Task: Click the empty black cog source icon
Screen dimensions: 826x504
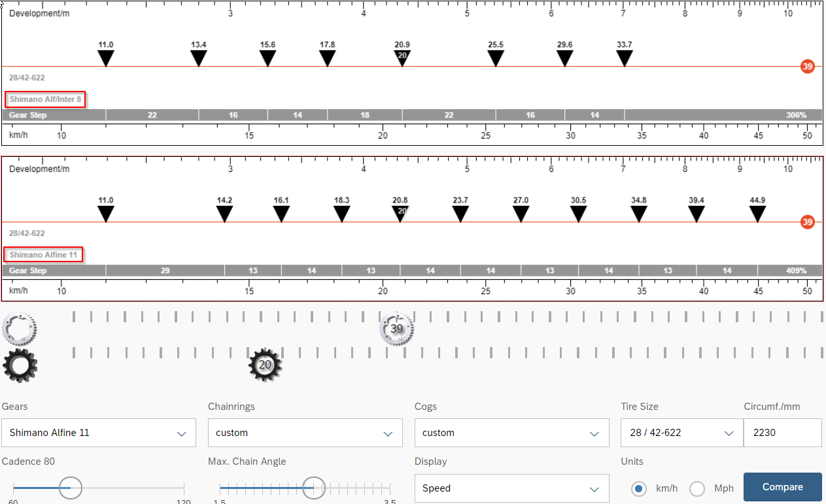Action: pyautogui.click(x=20, y=365)
